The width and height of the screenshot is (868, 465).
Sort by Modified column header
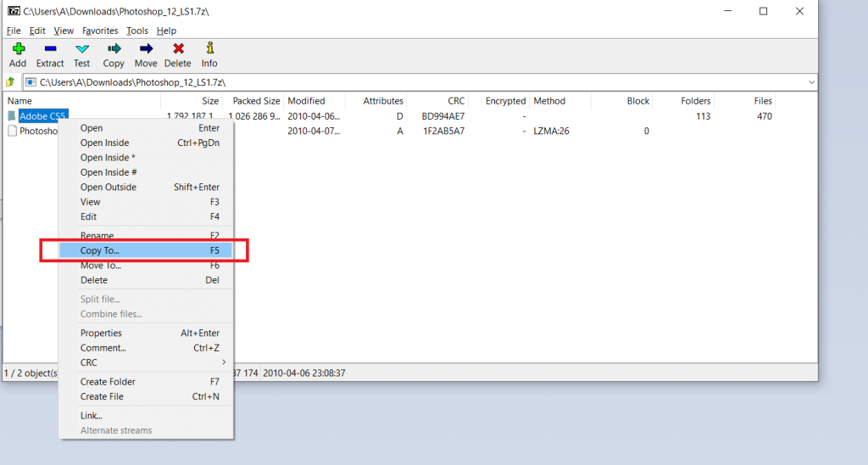314,101
